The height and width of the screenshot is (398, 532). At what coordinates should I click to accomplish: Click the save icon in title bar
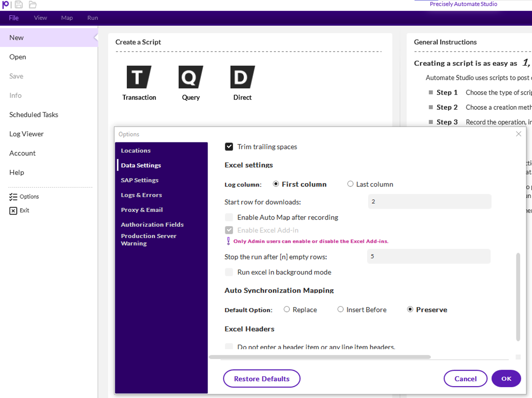point(18,4)
